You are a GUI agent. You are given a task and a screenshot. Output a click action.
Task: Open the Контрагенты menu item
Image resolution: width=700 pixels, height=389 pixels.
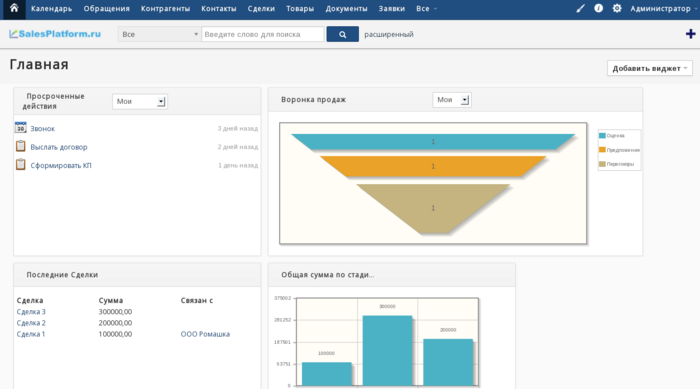coord(165,8)
